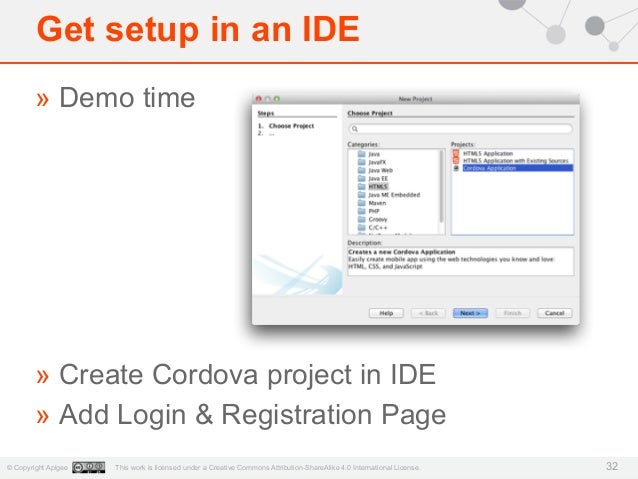Select the JavaFX category folder

(377, 162)
